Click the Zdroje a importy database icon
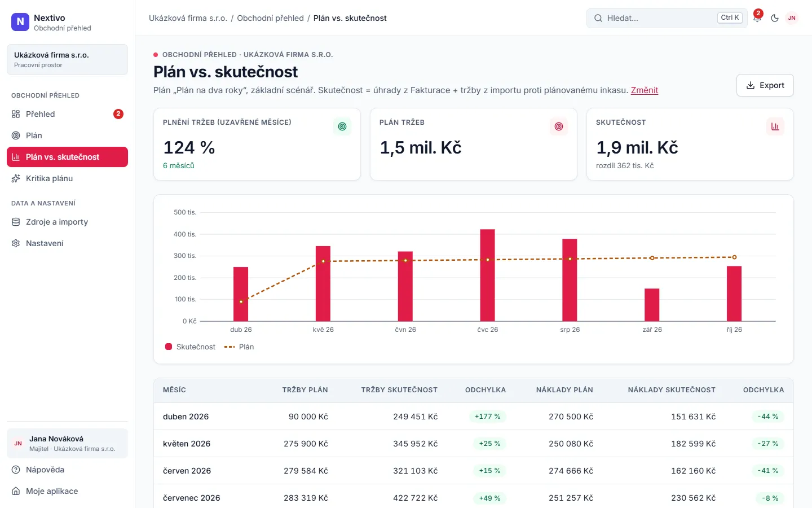The image size is (812, 508). (16, 222)
